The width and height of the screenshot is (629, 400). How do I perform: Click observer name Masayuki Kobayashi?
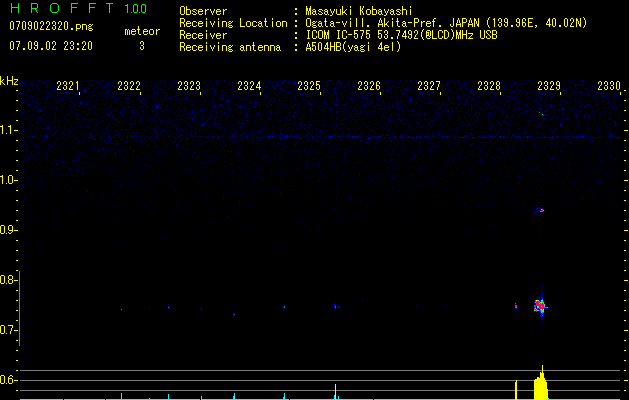pos(359,11)
